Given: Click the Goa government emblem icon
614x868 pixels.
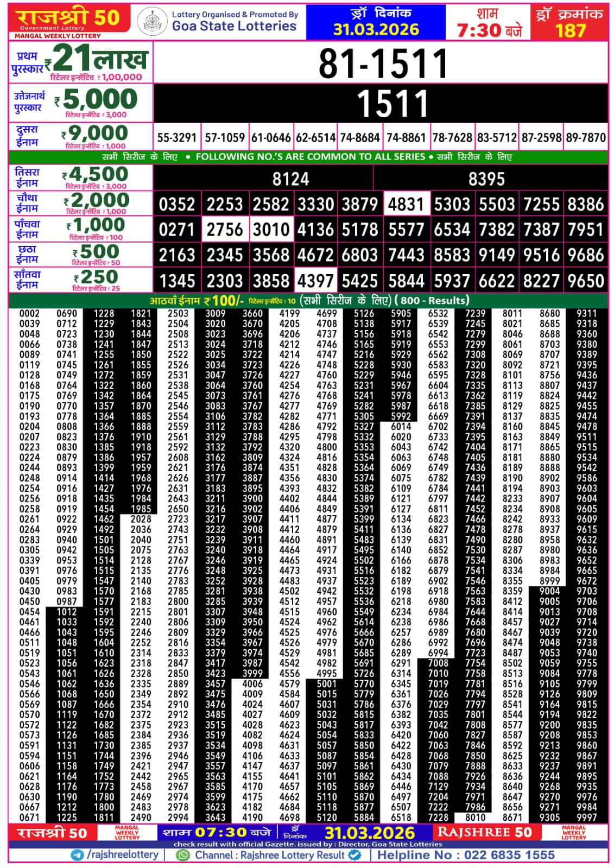Looking at the screenshot, I should click(x=152, y=22).
